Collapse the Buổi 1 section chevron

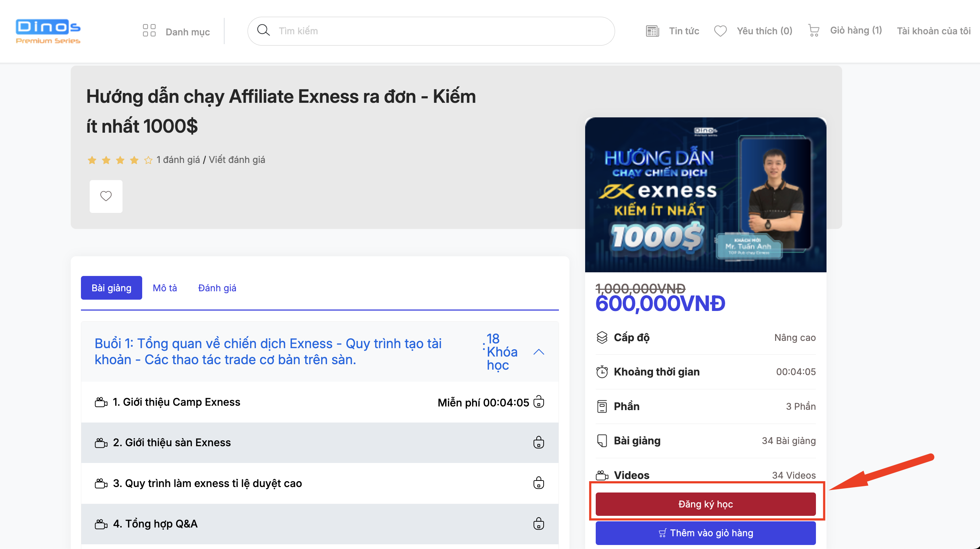point(539,352)
